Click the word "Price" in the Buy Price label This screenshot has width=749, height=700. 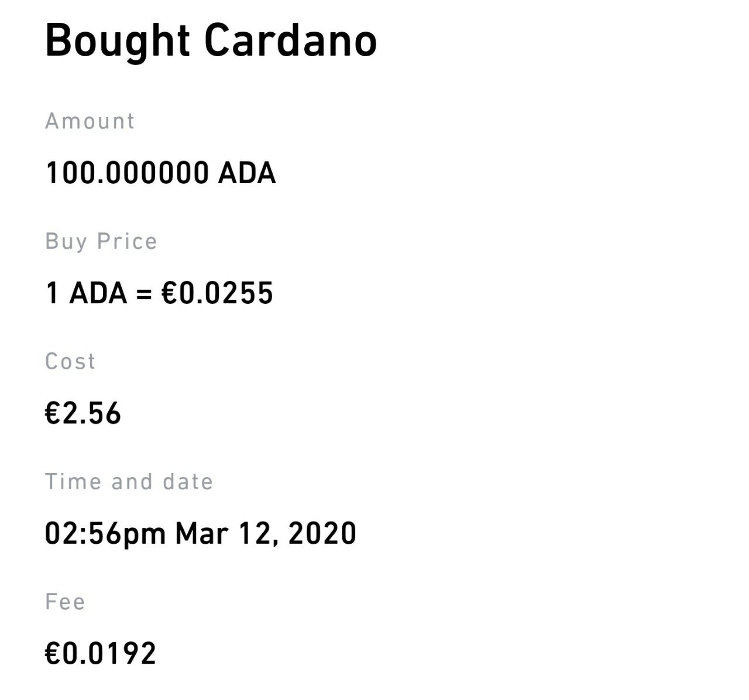(127, 241)
